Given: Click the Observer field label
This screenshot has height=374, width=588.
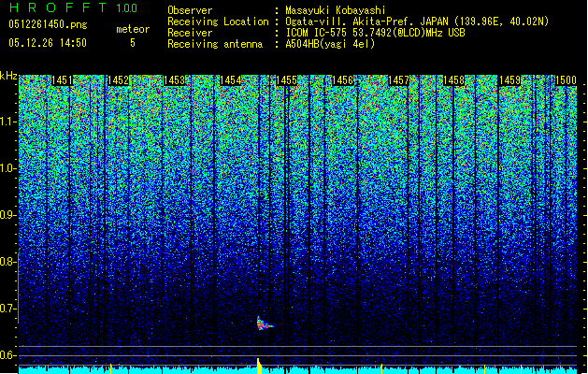Looking at the screenshot, I should pos(190,10).
